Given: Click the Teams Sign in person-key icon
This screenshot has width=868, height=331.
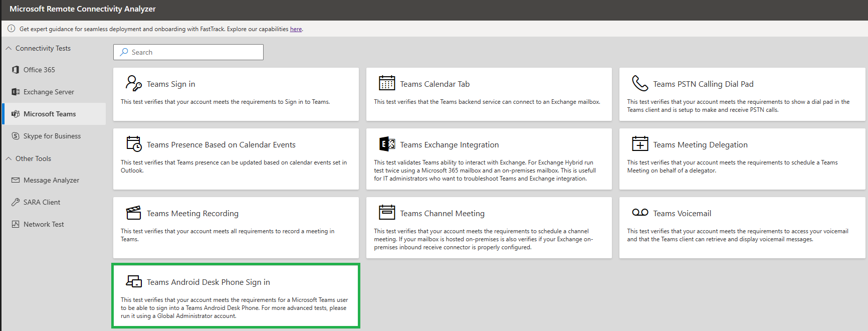Looking at the screenshot, I should pos(133,83).
